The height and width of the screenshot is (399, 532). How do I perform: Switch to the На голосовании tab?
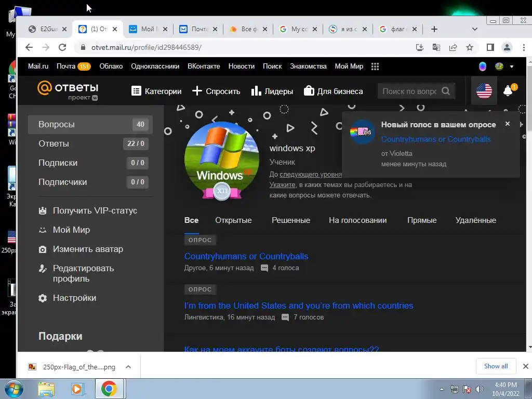(x=357, y=220)
